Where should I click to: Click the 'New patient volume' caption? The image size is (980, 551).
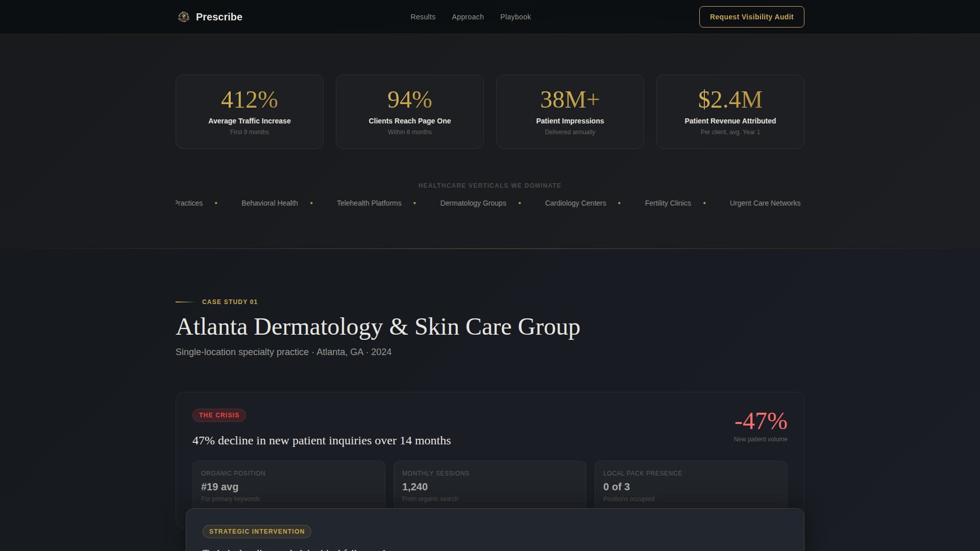click(761, 439)
